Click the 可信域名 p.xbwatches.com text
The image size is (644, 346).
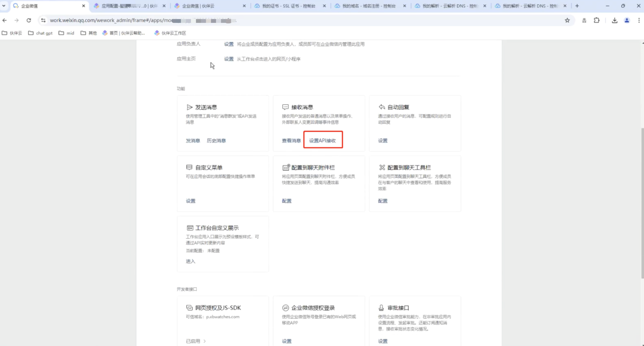tap(212, 317)
